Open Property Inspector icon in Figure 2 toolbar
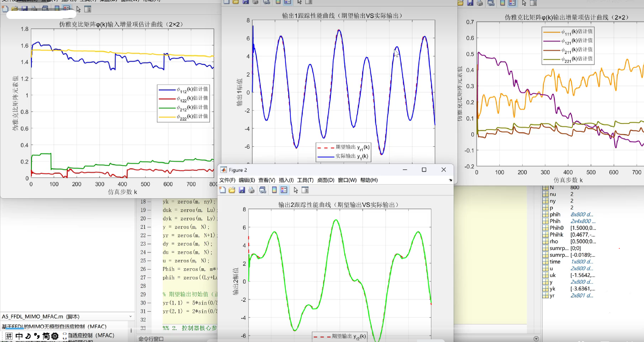The image size is (644, 342). tap(305, 190)
